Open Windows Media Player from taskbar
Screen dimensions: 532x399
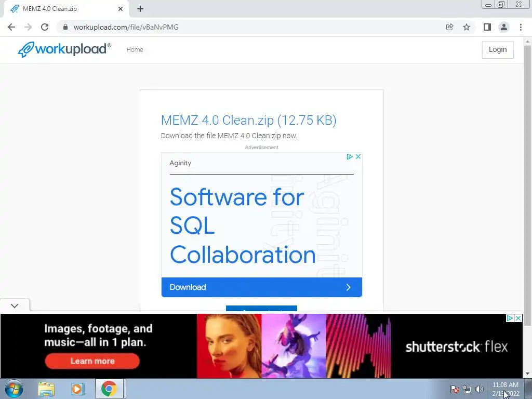77,389
